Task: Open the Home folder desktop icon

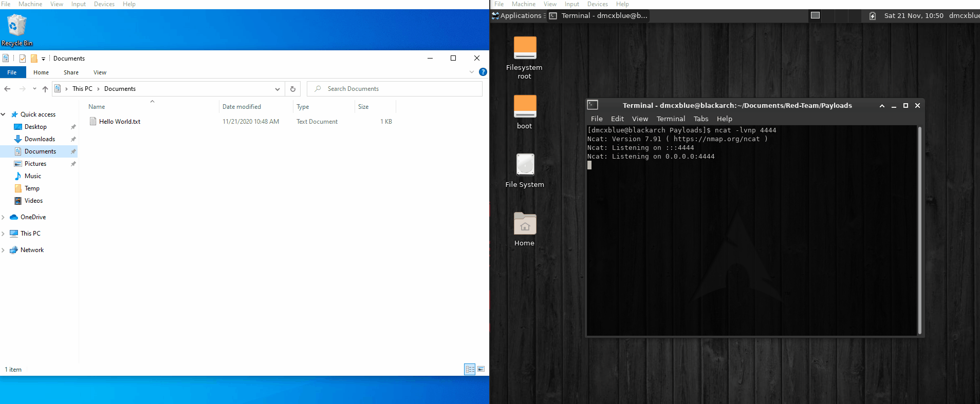Action: (525, 229)
